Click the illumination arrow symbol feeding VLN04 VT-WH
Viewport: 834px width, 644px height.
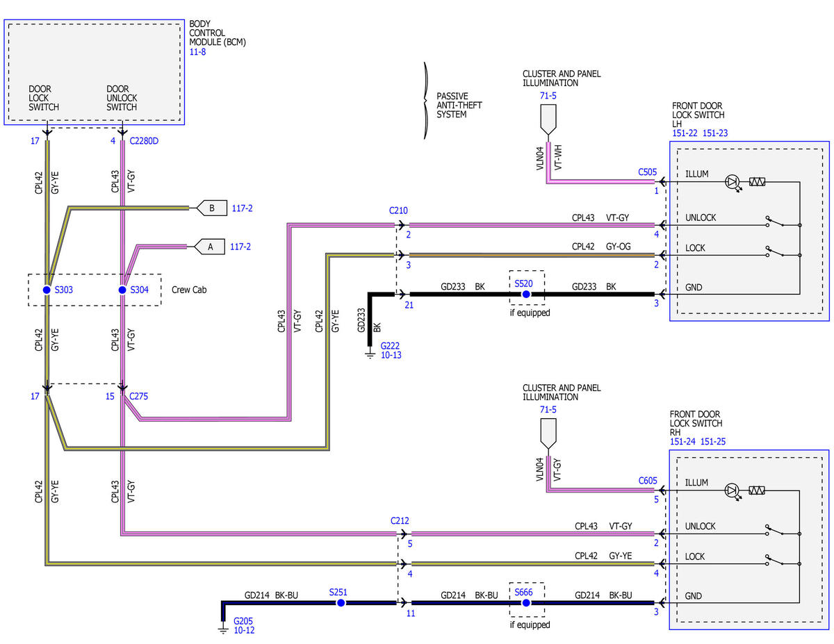click(x=548, y=119)
